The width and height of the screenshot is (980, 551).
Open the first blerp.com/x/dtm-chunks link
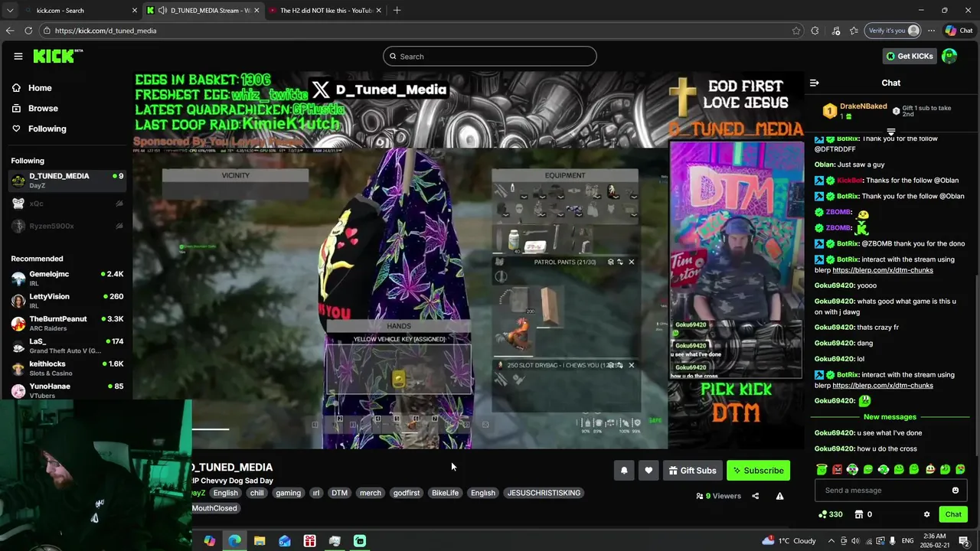pos(882,270)
